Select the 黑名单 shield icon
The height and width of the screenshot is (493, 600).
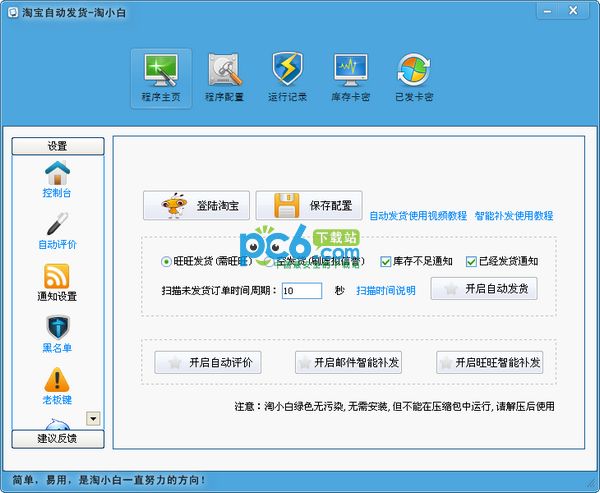[x=57, y=328]
